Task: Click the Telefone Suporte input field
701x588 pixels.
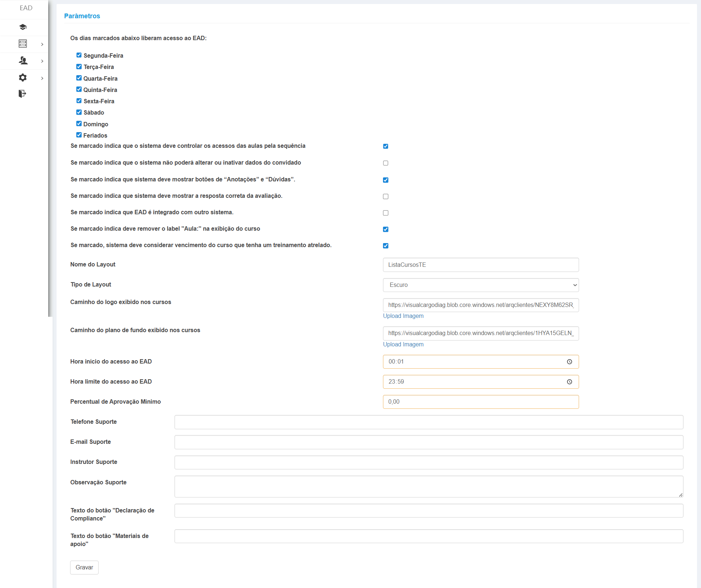Action: click(x=429, y=422)
